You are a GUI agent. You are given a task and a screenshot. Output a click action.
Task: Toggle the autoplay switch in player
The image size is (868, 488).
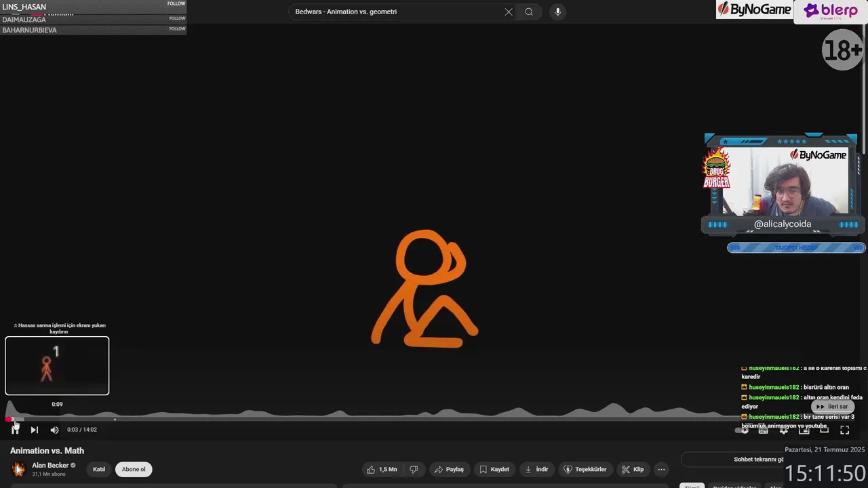click(x=743, y=430)
